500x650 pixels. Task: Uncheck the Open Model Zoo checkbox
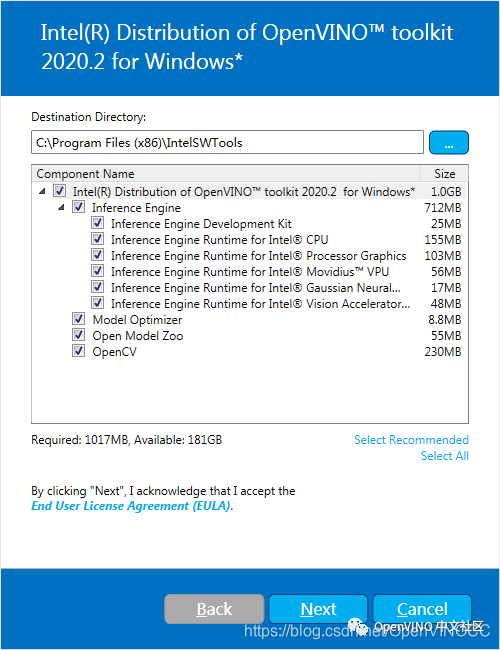click(79, 335)
